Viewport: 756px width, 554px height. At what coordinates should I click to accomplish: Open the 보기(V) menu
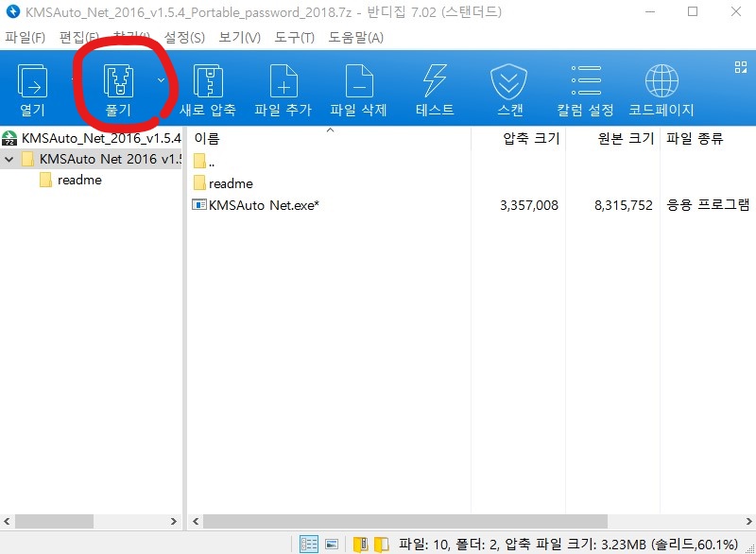tap(240, 38)
